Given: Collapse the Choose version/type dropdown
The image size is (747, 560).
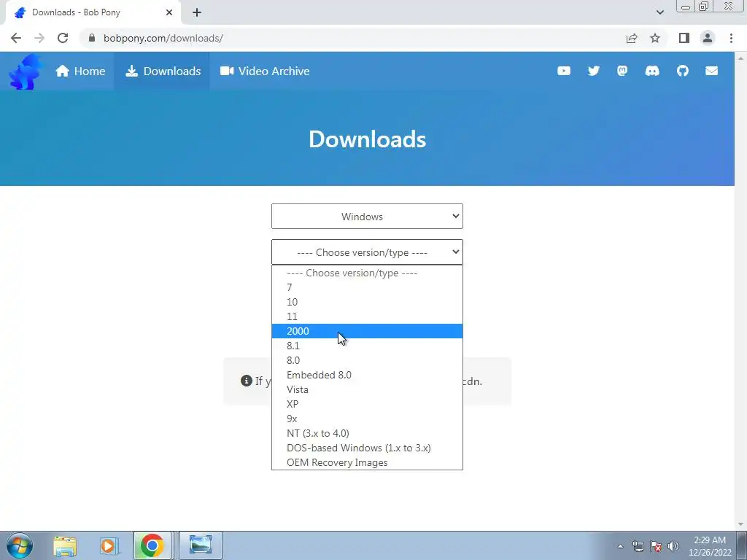Looking at the screenshot, I should [367, 252].
